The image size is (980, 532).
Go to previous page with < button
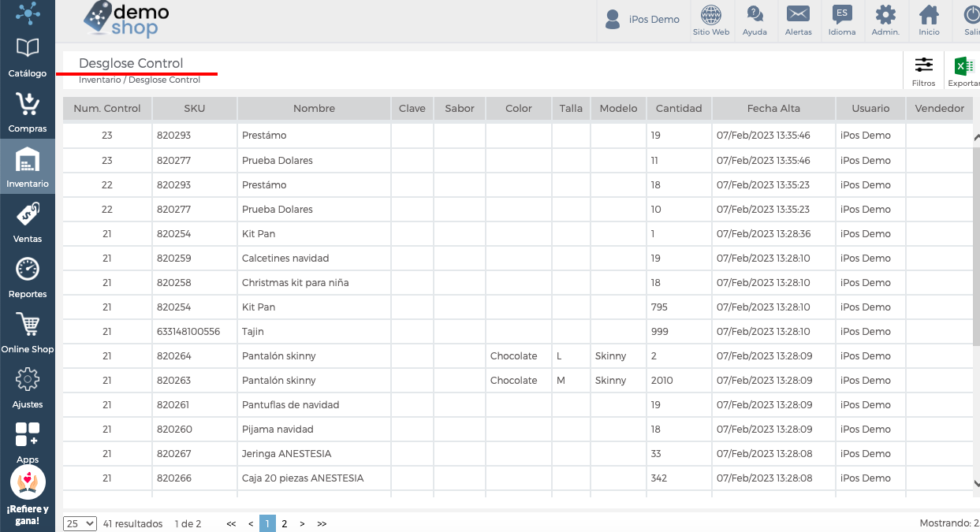[251, 523]
